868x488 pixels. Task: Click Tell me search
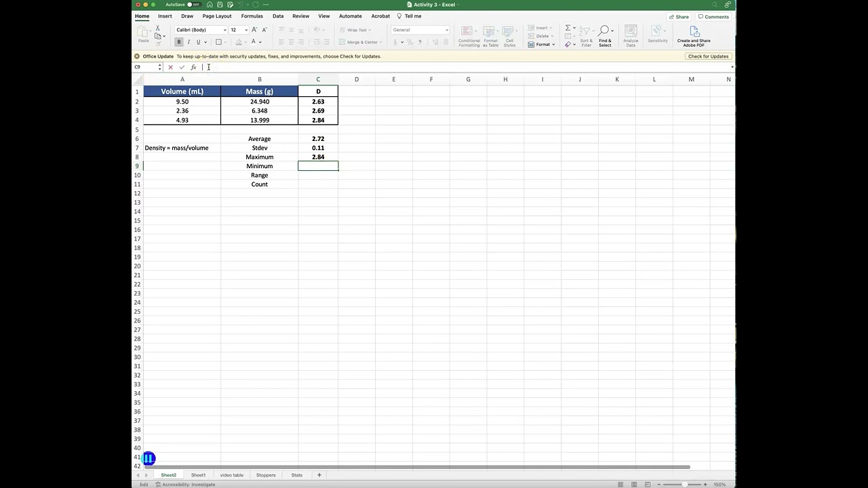click(410, 16)
